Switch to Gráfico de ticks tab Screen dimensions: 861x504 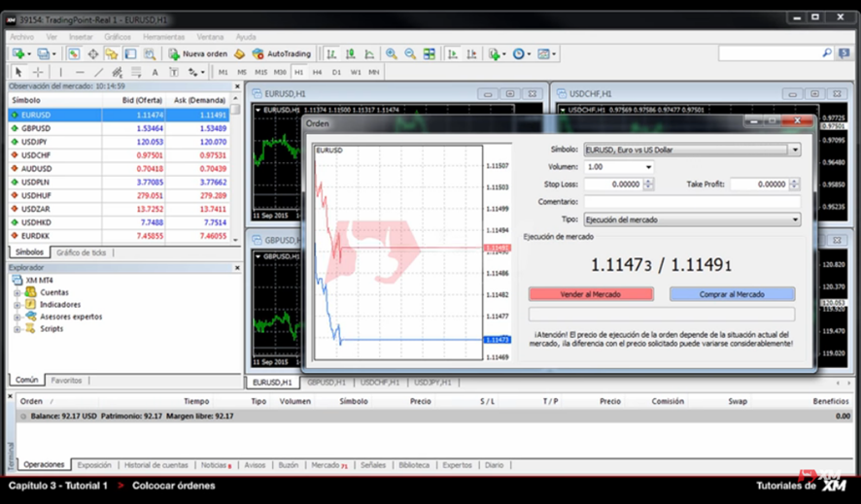(x=82, y=252)
